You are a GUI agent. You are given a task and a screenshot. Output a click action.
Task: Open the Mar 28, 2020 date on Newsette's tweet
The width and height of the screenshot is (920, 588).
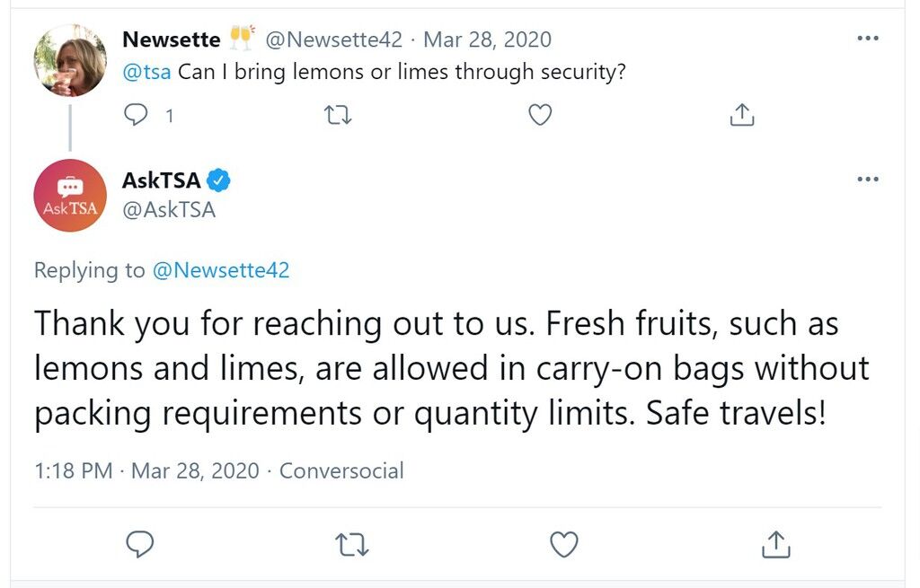[488, 39]
